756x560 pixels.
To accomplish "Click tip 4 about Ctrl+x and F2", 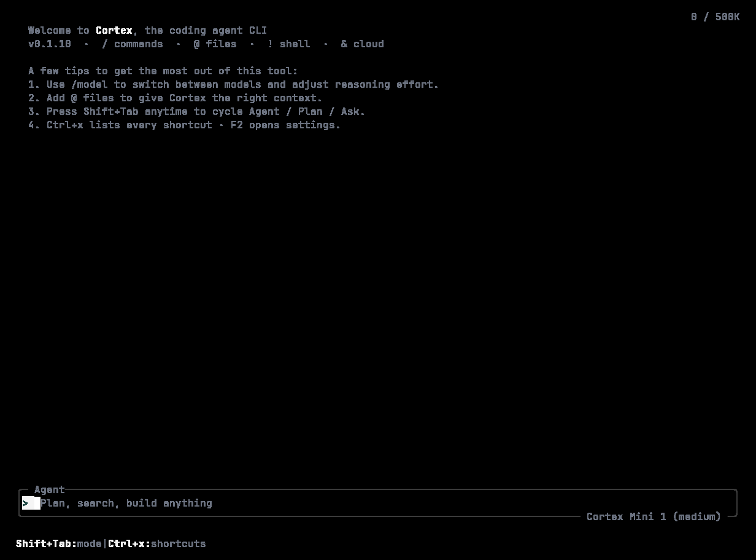I will tap(185, 125).
